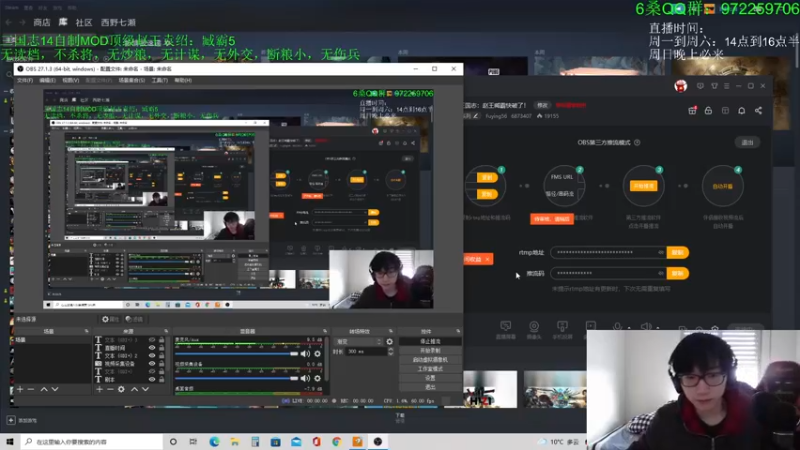Remove the source with the minus icon
The width and height of the screenshot is (800, 450).
tap(110, 389)
